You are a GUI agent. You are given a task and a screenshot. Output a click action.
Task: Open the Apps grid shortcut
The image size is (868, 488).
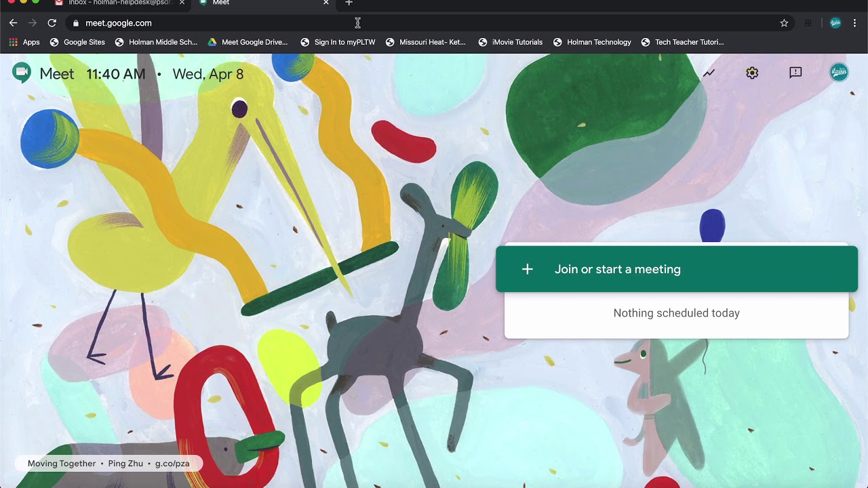[x=24, y=42]
